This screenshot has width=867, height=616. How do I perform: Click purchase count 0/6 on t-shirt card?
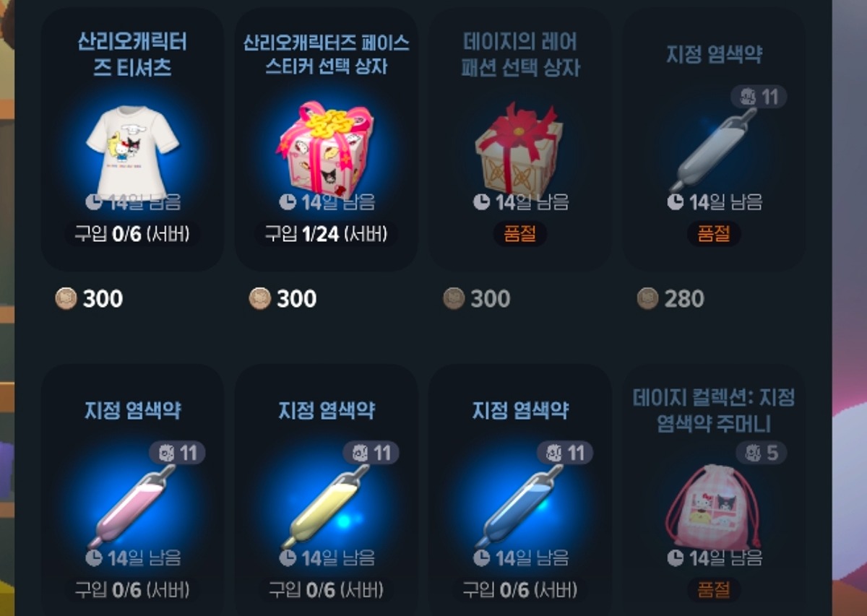tap(132, 234)
